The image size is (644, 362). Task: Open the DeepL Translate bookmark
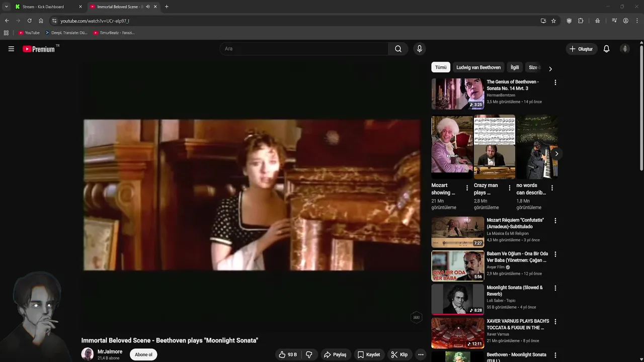(x=66, y=33)
